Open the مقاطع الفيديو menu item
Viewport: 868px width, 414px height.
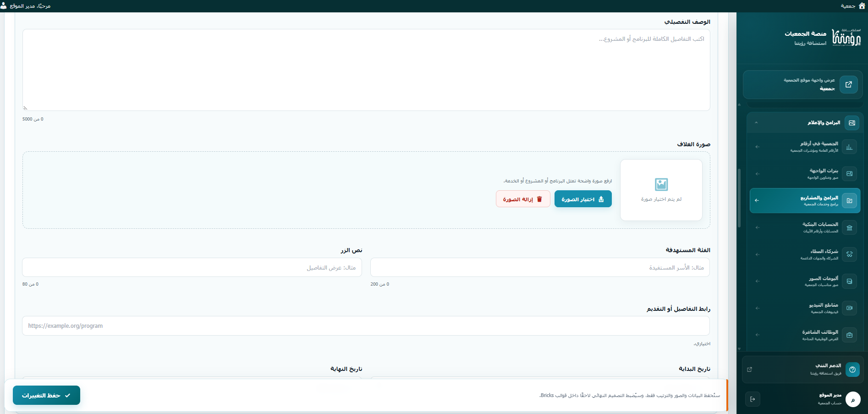tap(805, 308)
